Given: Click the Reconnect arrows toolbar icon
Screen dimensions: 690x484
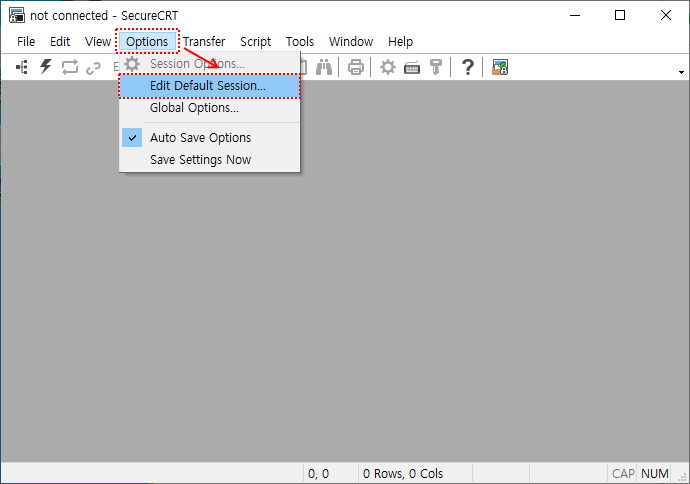Looking at the screenshot, I should (x=70, y=67).
